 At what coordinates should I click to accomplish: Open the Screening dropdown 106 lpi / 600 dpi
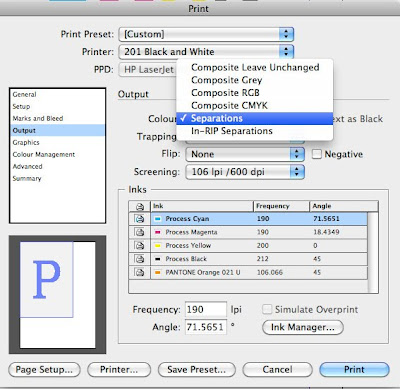click(x=245, y=172)
